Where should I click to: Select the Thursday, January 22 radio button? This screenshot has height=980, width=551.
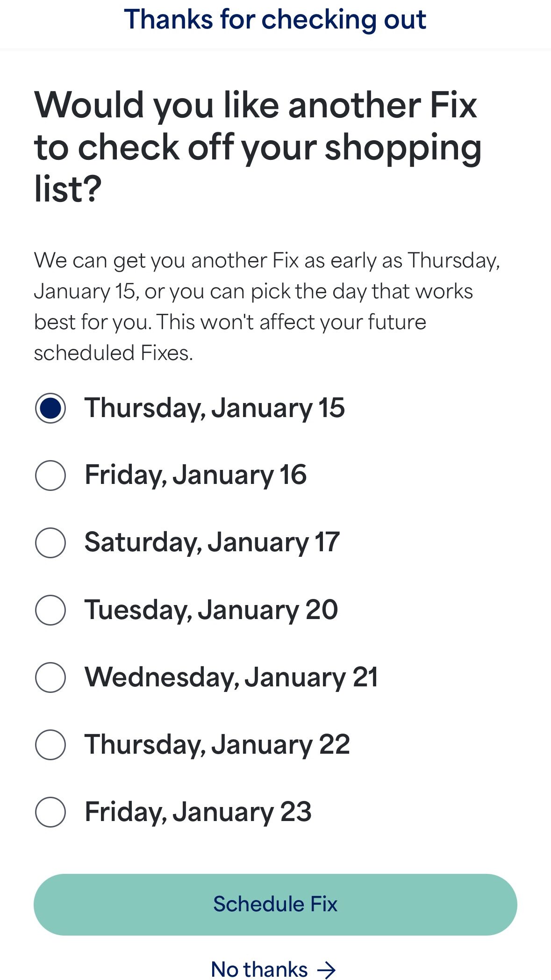[x=50, y=745]
